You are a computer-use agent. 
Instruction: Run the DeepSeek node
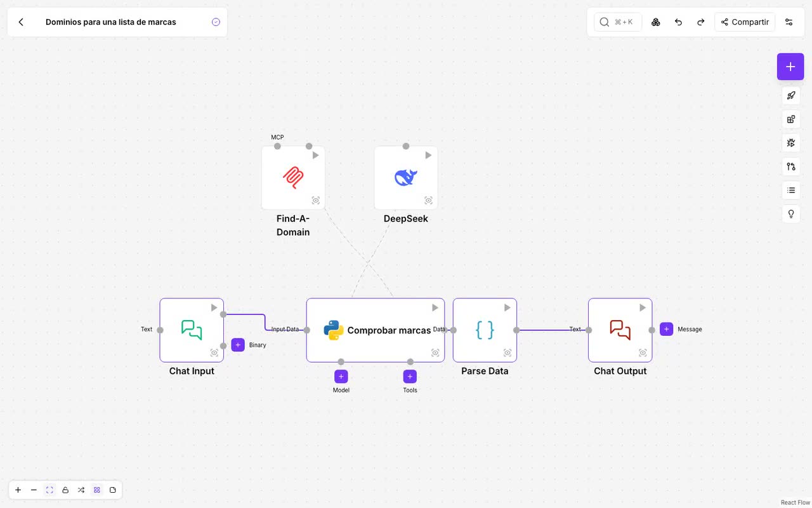tap(428, 156)
